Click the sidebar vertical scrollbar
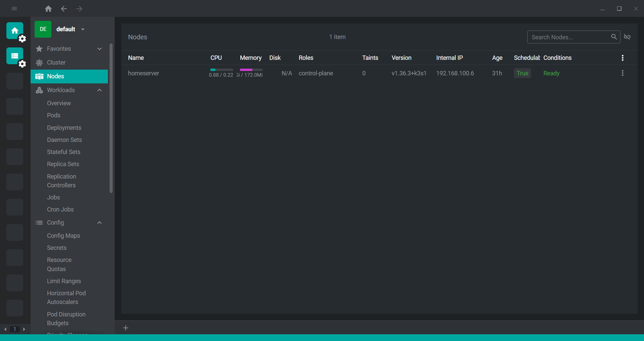 click(x=111, y=118)
